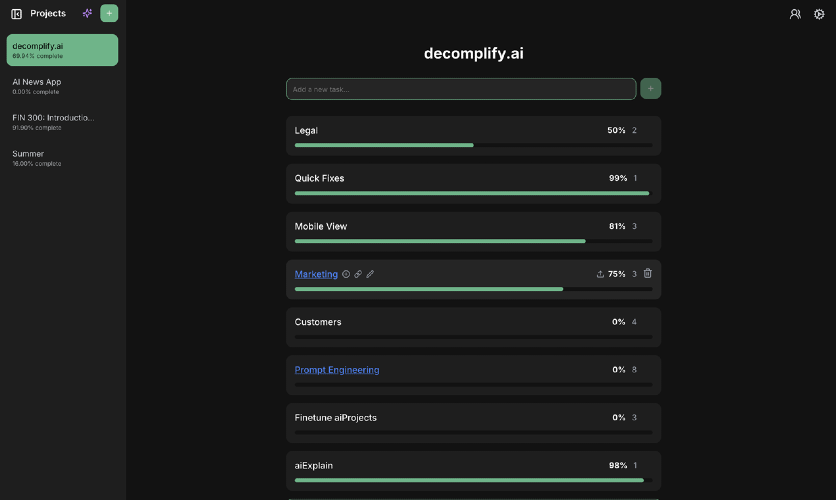This screenshot has height=500, width=836.
Task: Submit new task with plus button
Action: click(x=650, y=88)
